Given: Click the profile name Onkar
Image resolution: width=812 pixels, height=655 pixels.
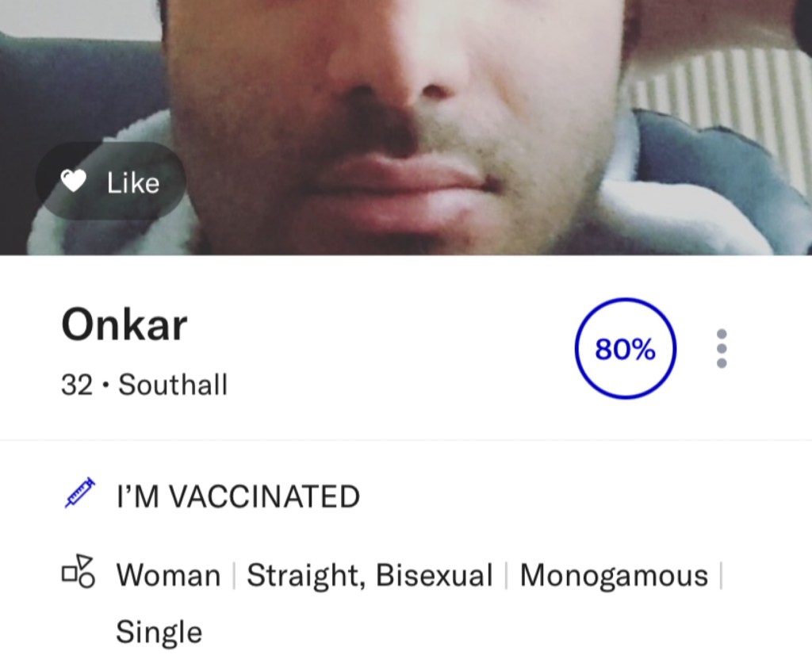Looking at the screenshot, I should pos(124,325).
